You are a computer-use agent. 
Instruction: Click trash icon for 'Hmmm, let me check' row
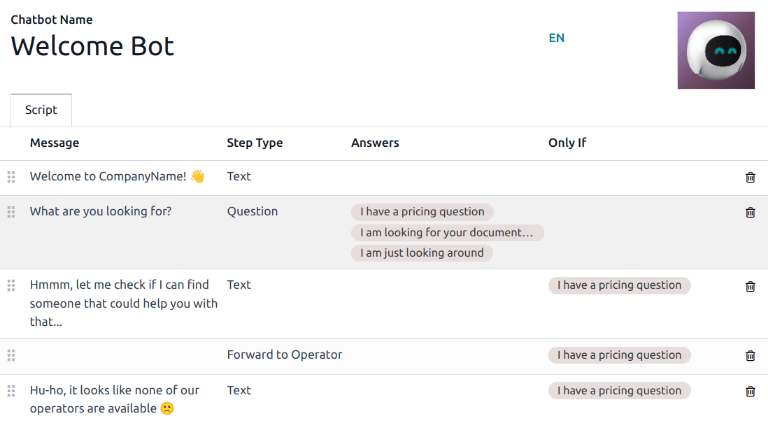[750, 286]
